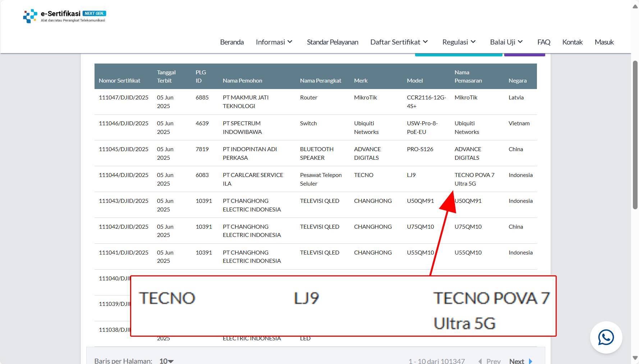Click the Nomor Sertifikat column header

[119, 80]
